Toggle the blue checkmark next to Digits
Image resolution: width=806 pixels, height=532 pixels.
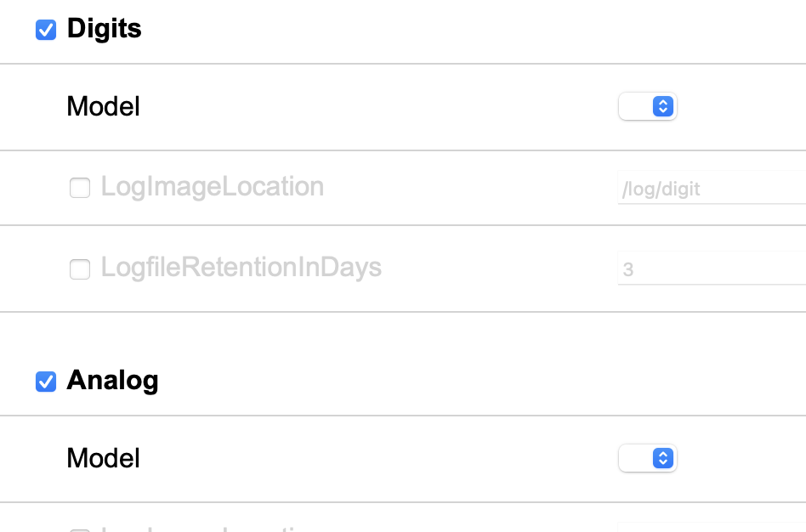[x=45, y=28]
